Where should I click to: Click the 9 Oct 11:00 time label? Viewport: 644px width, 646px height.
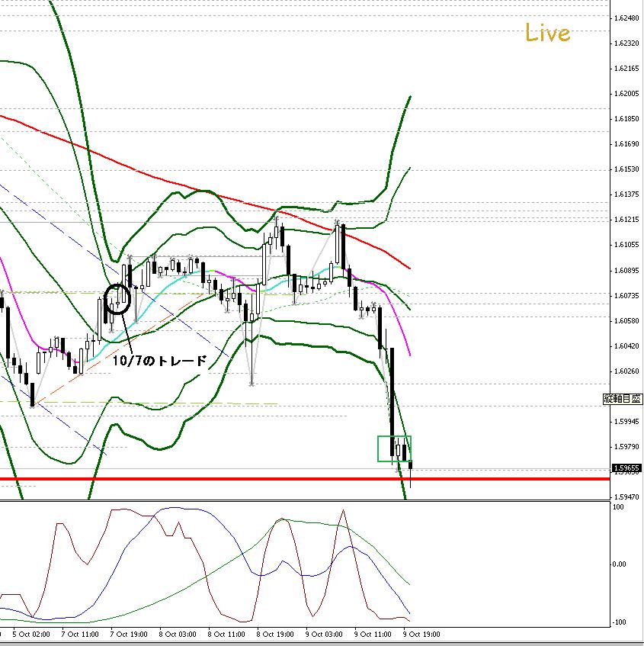[373, 634]
